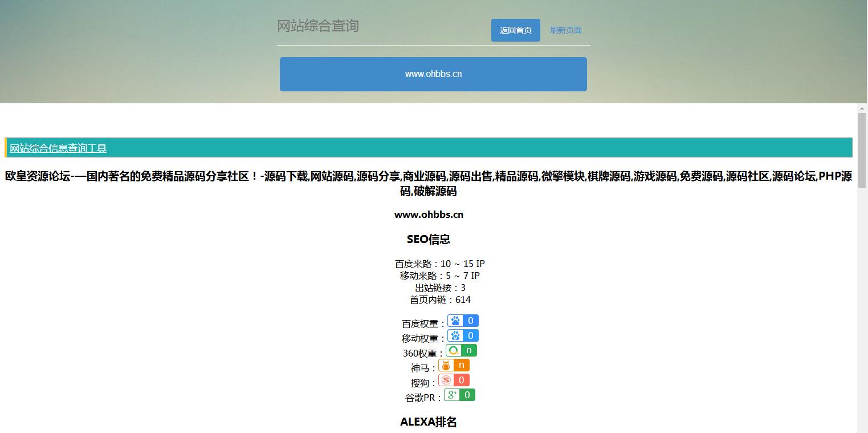This screenshot has height=433, width=868.
Task: Click the 百度来路：10 ~ 15 IP text
Action: [x=439, y=264]
